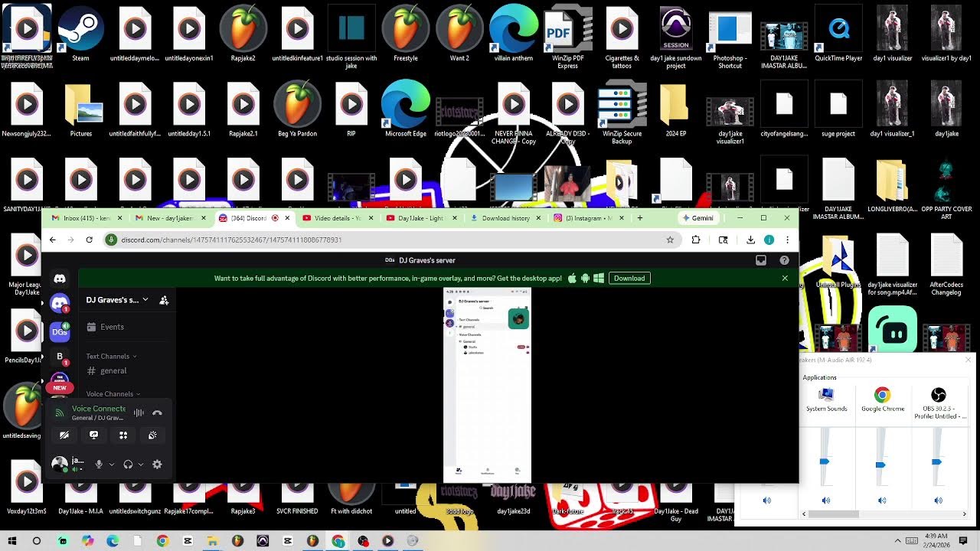Open the Windows Start menu
Viewport: 980px width, 551px height.
click(x=12, y=540)
